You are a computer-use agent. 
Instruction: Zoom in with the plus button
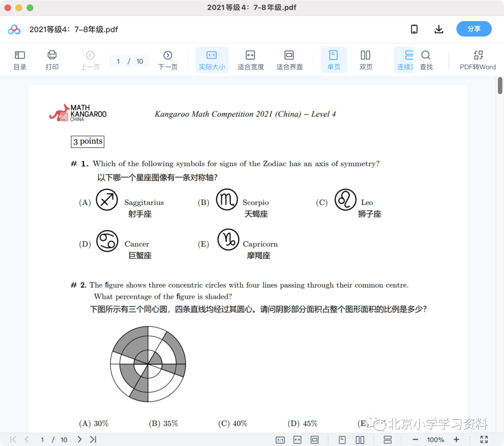pyautogui.click(x=456, y=439)
